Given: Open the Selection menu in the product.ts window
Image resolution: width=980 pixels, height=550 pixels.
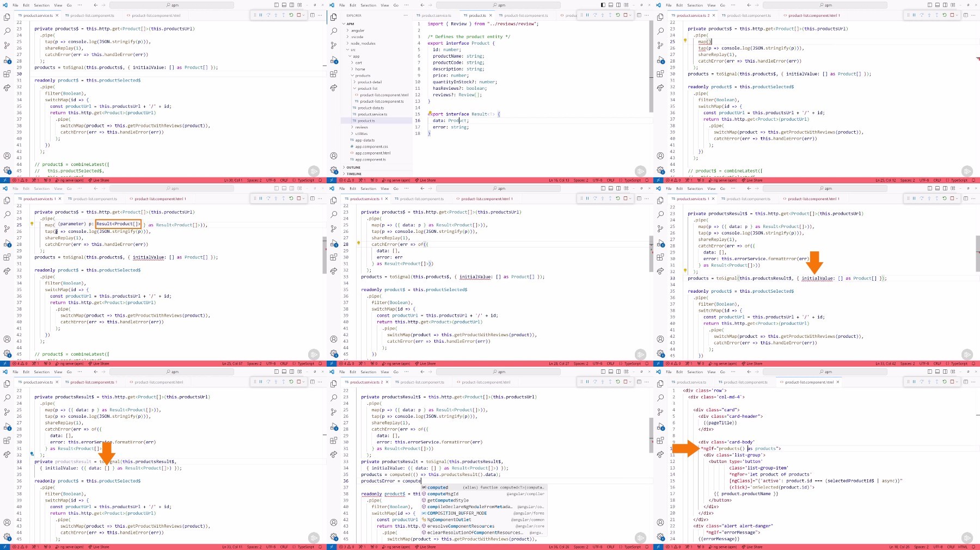Looking at the screenshot, I should [368, 5].
